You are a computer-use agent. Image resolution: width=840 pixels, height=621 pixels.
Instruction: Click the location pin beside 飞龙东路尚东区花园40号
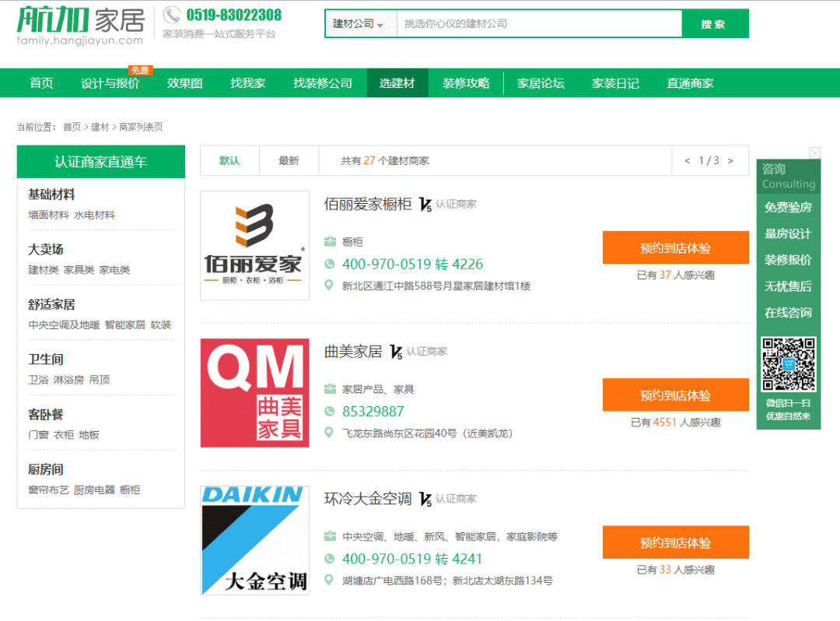(x=330, y=433)
